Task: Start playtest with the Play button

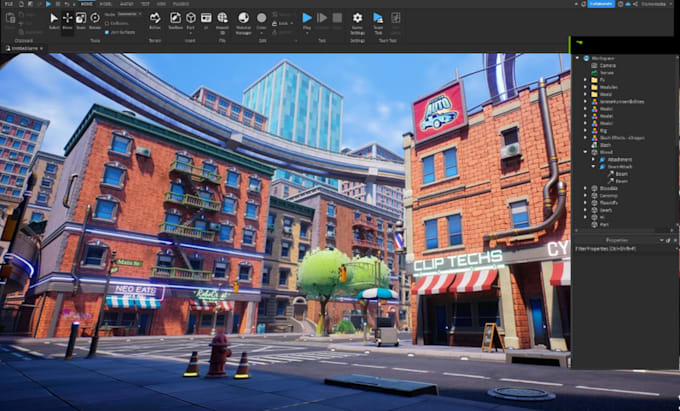Action: (x=307, y=18)
